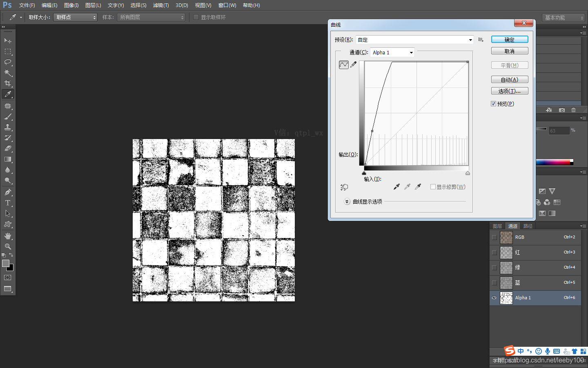Open the Curves channel dropdown
Viewport: 588px width, 368px height.
pyautogui.click(x=392, y=52)
